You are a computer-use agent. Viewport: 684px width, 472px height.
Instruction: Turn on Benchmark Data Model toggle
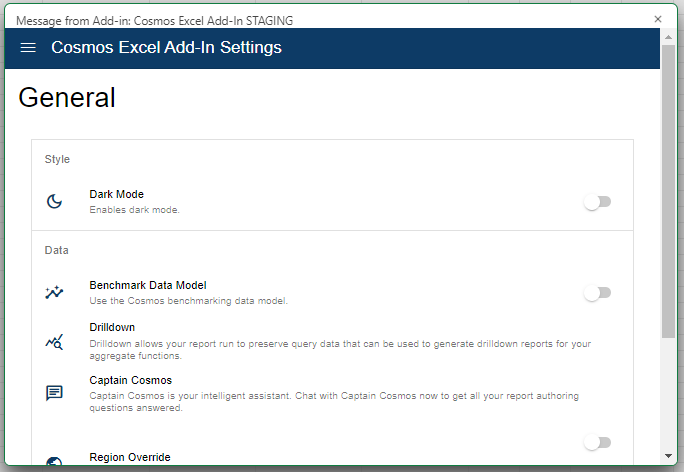coord(598,293)
